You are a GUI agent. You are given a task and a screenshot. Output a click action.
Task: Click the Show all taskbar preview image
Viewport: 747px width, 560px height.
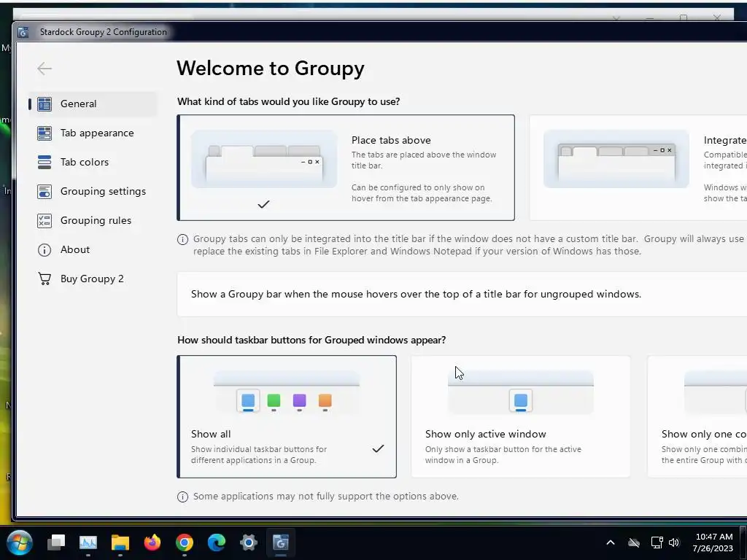coord(287,392)
